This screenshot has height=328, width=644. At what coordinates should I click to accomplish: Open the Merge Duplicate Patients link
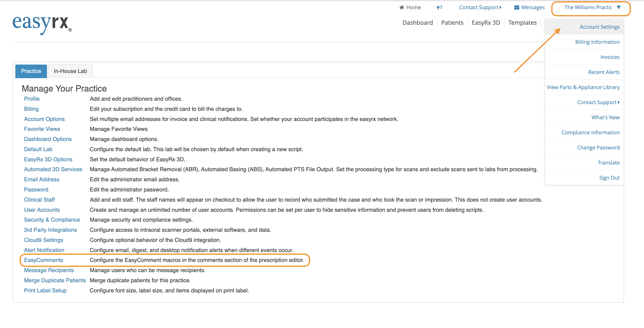coord(55,280)
